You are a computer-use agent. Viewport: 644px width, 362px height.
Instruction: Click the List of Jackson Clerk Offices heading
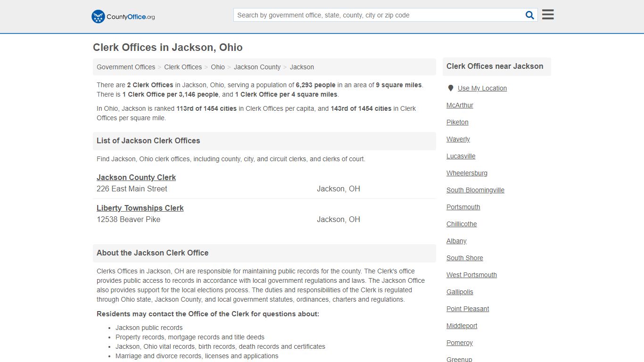149,140
